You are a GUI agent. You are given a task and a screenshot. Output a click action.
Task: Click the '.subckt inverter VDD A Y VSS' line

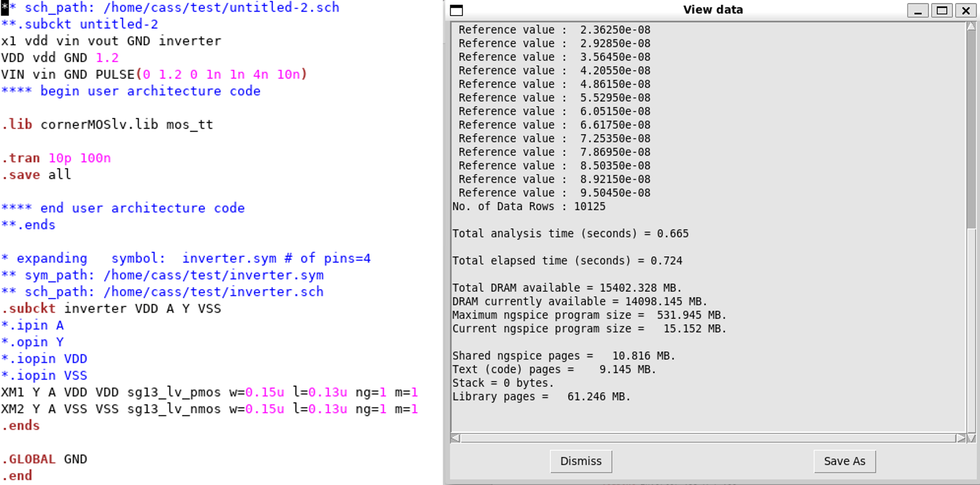111,309
